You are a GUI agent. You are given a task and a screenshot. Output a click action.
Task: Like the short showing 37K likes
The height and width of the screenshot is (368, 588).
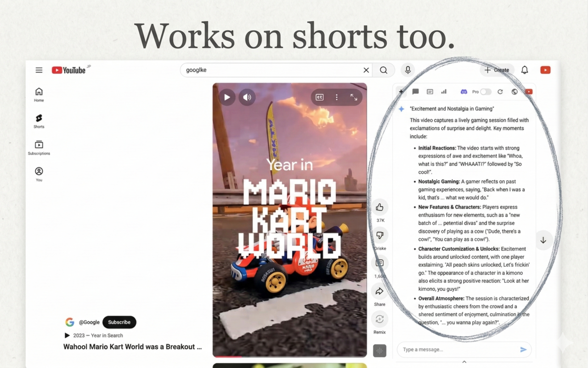[x=379, y=207]
